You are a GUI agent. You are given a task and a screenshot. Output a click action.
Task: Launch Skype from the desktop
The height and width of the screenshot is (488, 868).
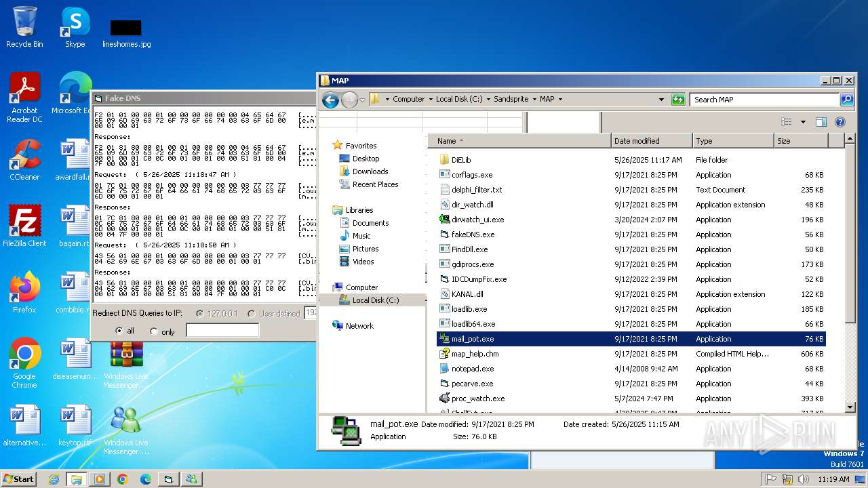coord(75,27)
